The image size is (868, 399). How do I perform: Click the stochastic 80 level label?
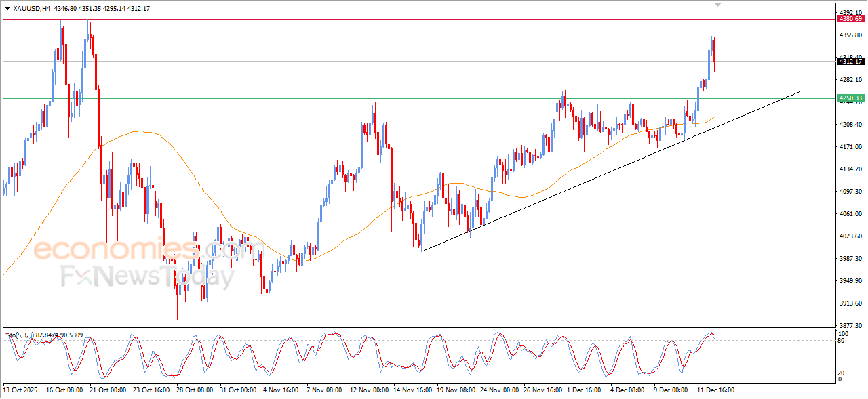842,341
